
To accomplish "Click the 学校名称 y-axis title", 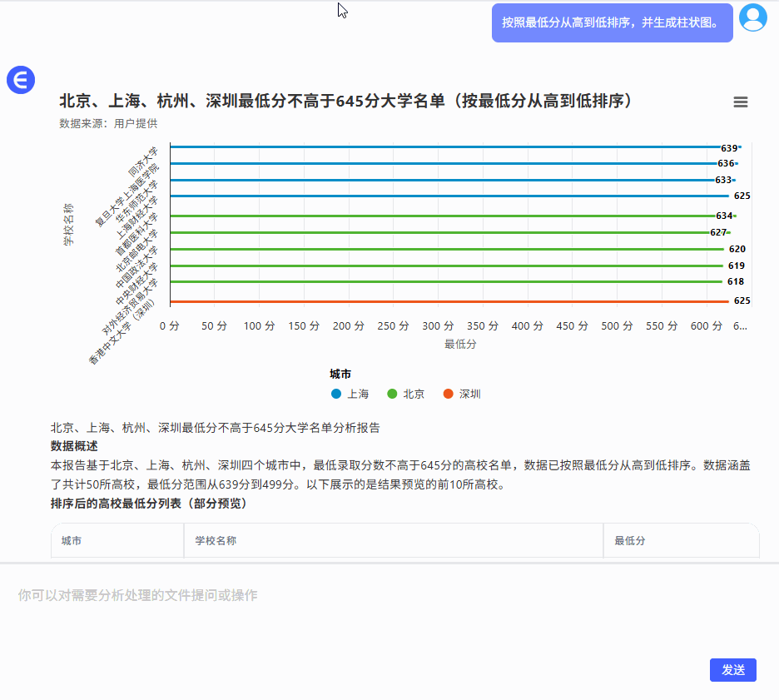I will coord(68,225).
